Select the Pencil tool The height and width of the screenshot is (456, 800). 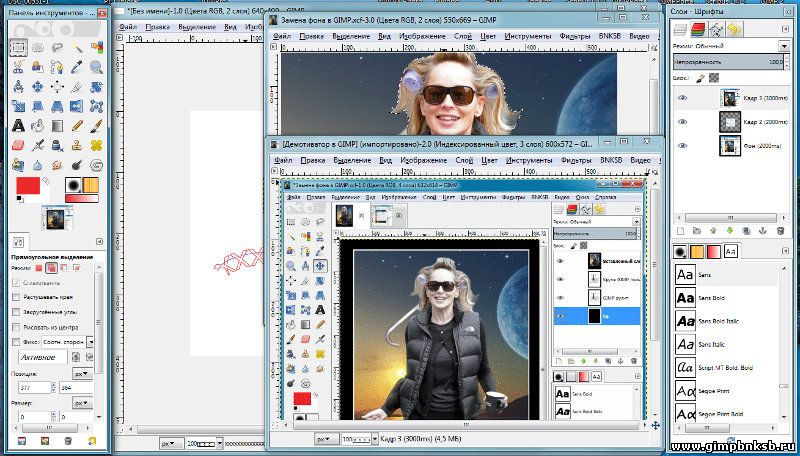pos(77,125)
